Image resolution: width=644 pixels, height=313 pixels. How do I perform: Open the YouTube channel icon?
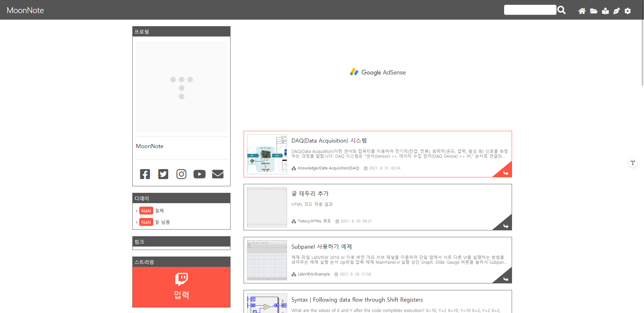tap(200, 174)
